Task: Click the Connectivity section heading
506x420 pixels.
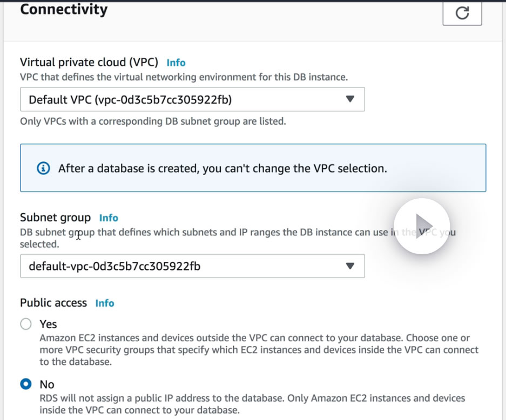Action: (x=64, y=10)
